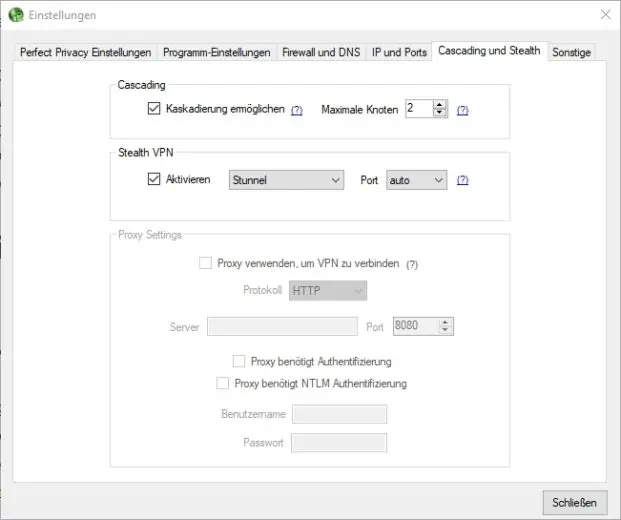Viewport: 621px width, 520px height.
Task: Click the Benutzername input field
Action: coord(339,414)
